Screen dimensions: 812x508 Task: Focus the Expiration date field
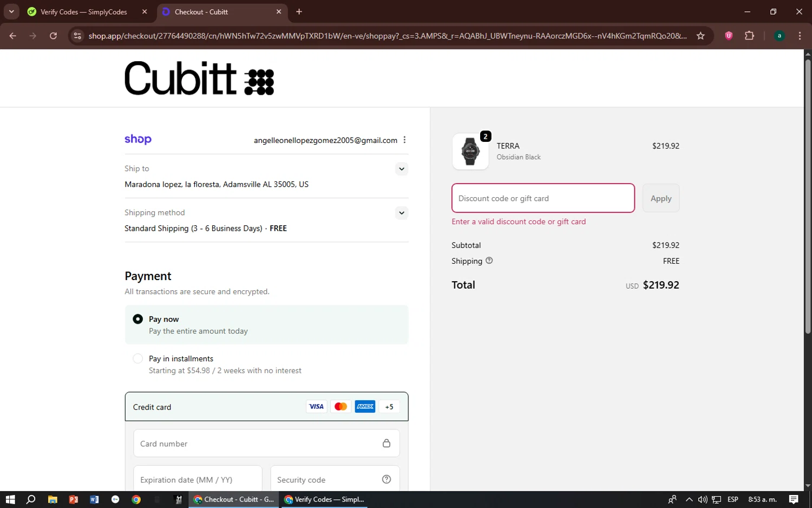pos(198,480)
